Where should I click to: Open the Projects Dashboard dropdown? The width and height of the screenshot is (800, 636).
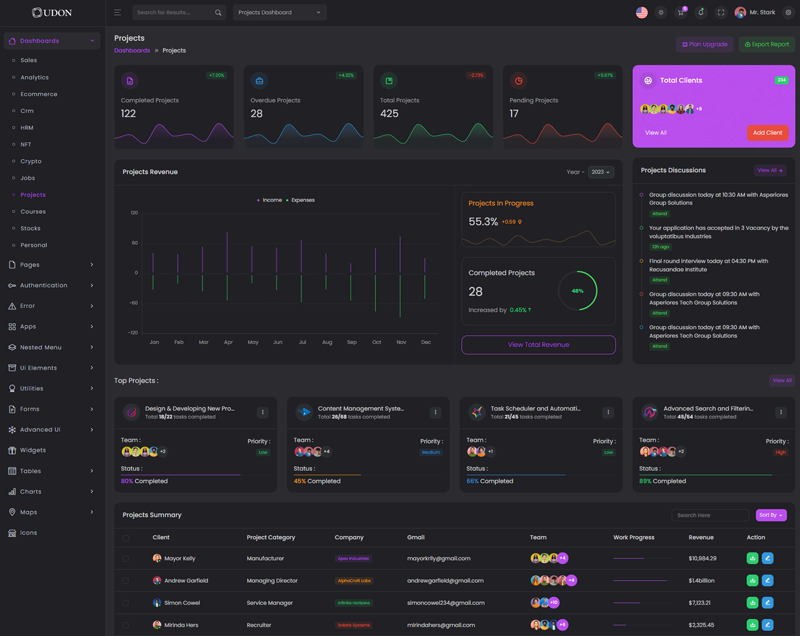coord(279,13)
